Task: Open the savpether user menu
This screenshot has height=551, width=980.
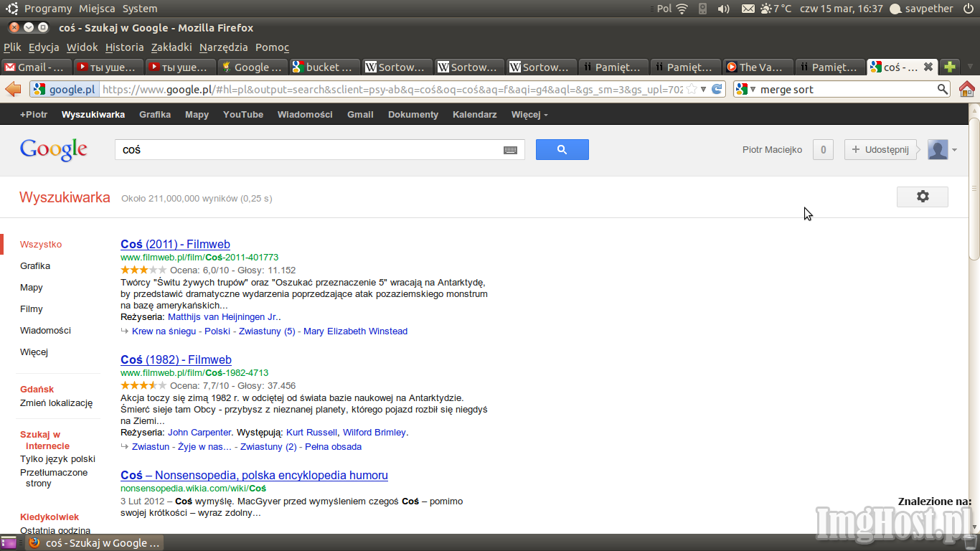Action: coord(922,9)
